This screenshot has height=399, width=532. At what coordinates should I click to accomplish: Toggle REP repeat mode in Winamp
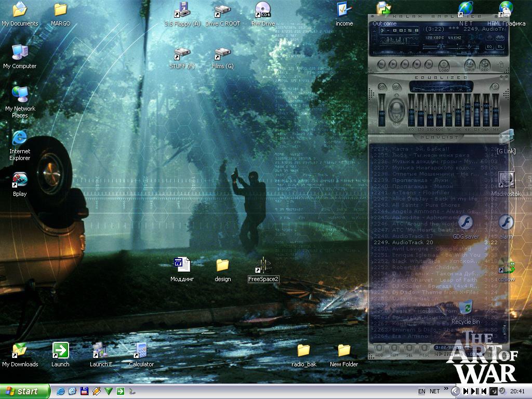[x=485, y=65]
